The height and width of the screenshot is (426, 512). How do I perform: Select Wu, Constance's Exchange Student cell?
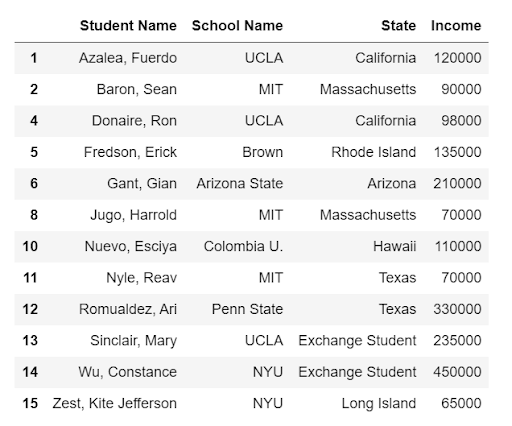point(357,372)
